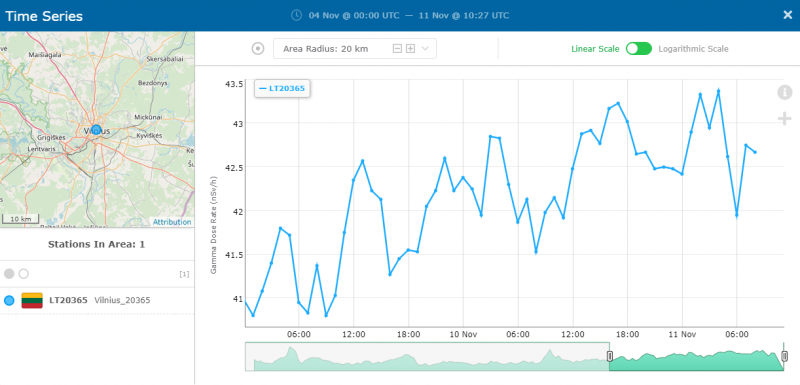Close the Time Series panel
Screen dimensions: 800x385
(x=788, y=15)
